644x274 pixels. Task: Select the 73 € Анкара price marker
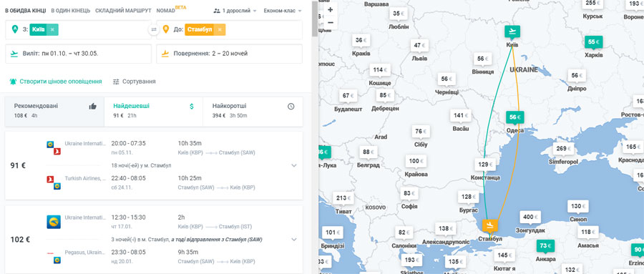[x=545, y=246]
